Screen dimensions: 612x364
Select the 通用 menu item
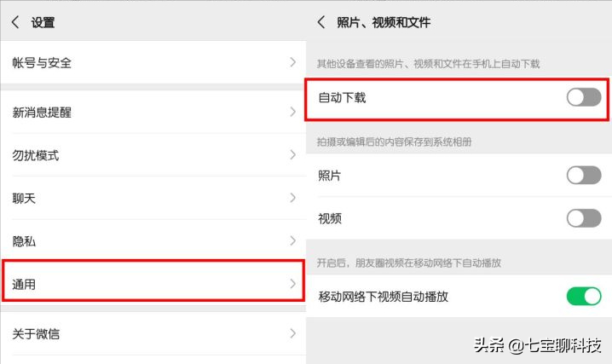[24, 283]
